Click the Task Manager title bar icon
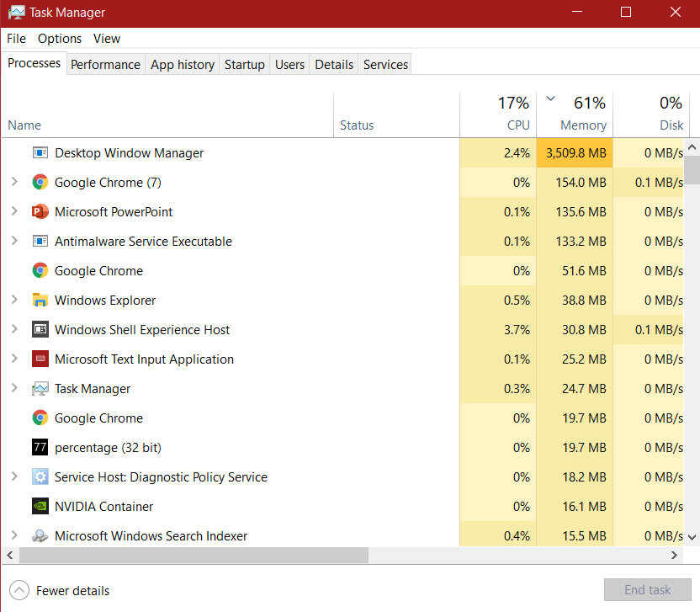The height and width of the screenshot is (612, 700). pos(17,13)
